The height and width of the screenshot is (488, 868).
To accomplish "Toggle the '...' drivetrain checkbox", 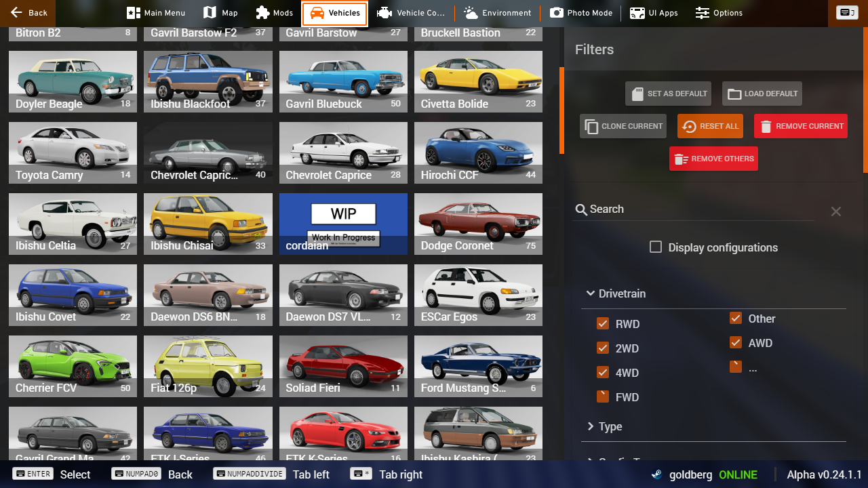I will tap(736, 367).
